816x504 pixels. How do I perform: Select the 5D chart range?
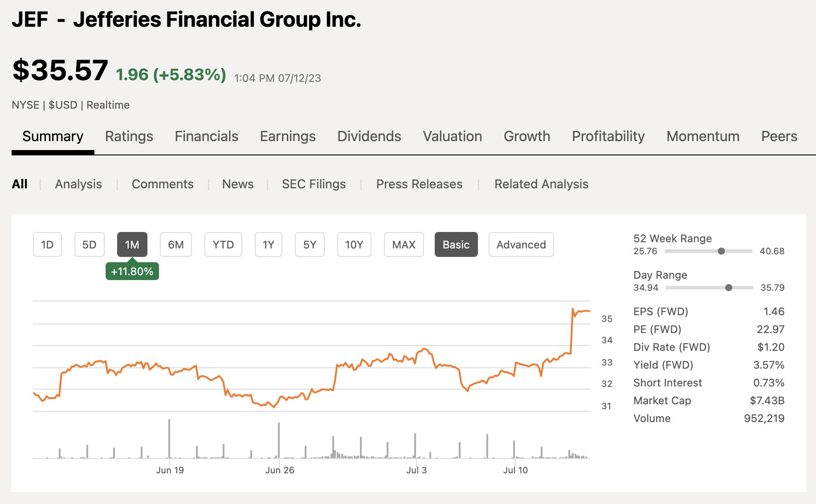89,244
